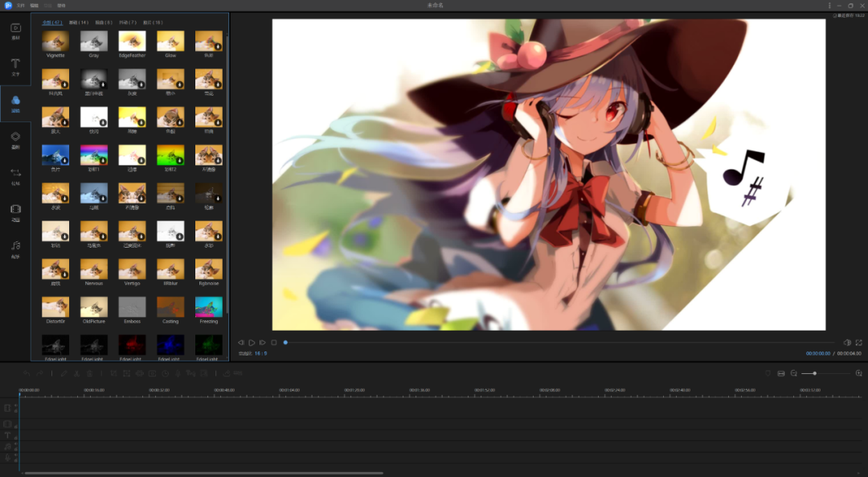Change the 16 : 9 aspect ratio setting
This screenshot has width=868, height=477.
click(x=260, y=353)
